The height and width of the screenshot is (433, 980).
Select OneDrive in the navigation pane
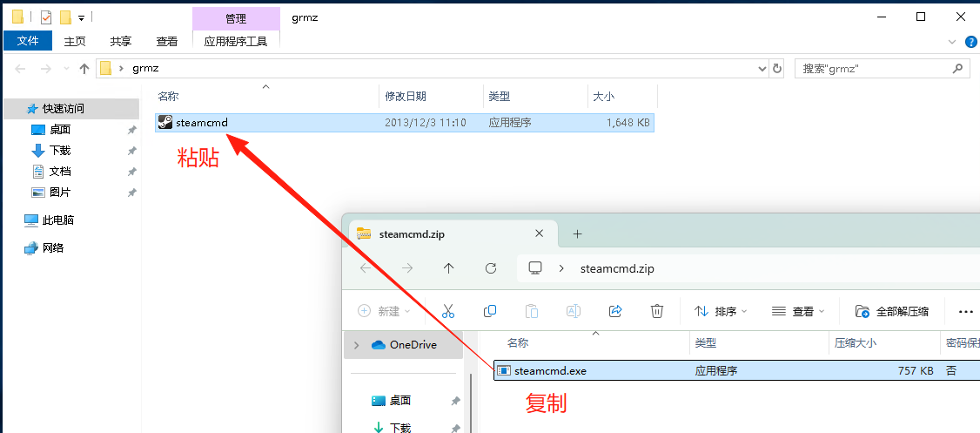405,345
